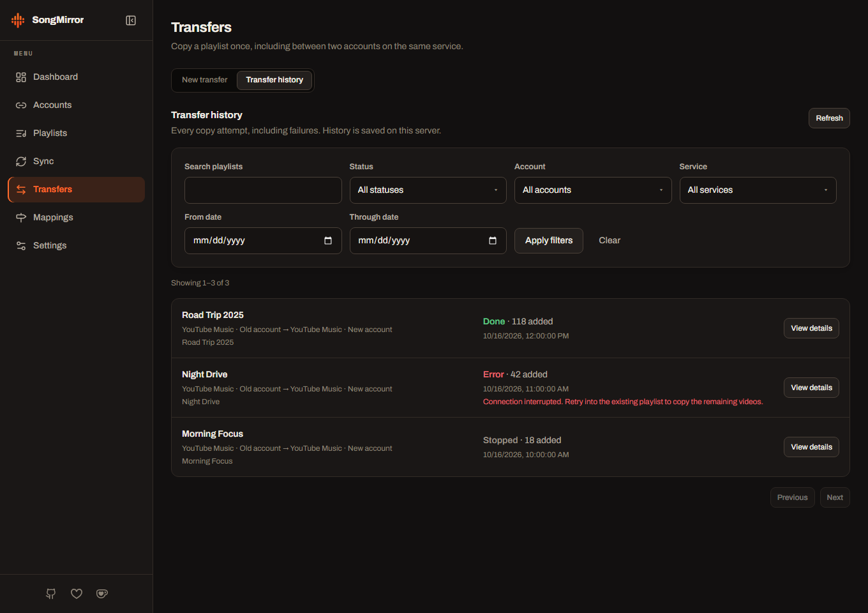The image size is (868, 613).
Task: Focus the Search playlists input field
Action: pos(263,190)
